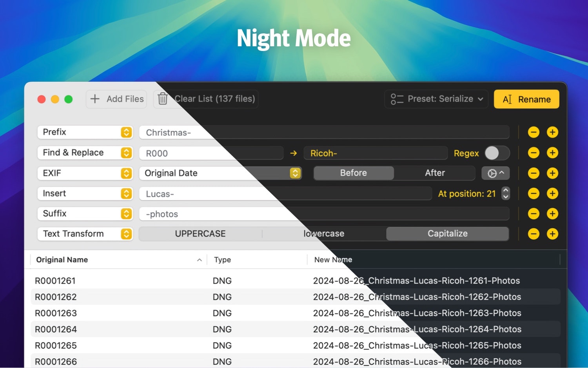This screenshot has width=588, height=368.
Task: Open the Preset: Serialize menu
Action: pyautogui.click(x=436, y=99)
